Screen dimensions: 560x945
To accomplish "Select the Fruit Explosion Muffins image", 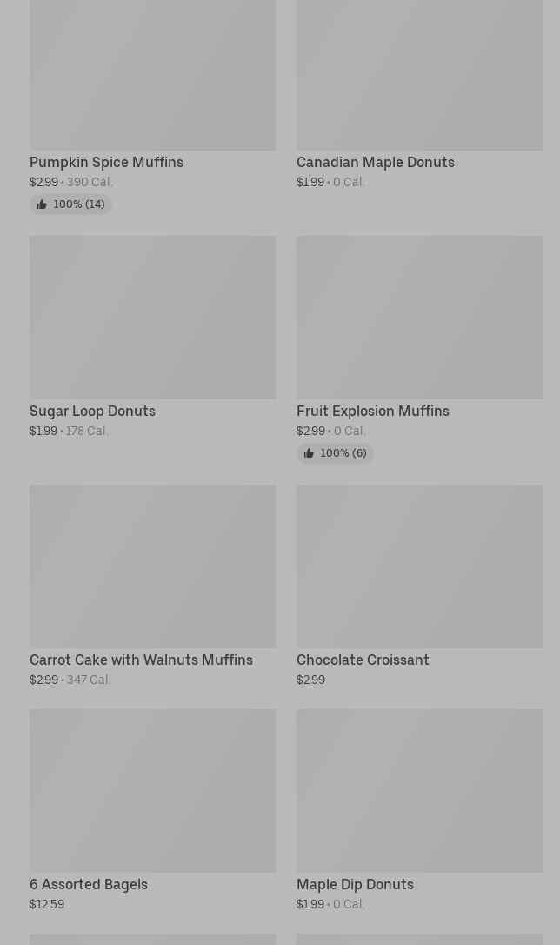I will (419, 317).
